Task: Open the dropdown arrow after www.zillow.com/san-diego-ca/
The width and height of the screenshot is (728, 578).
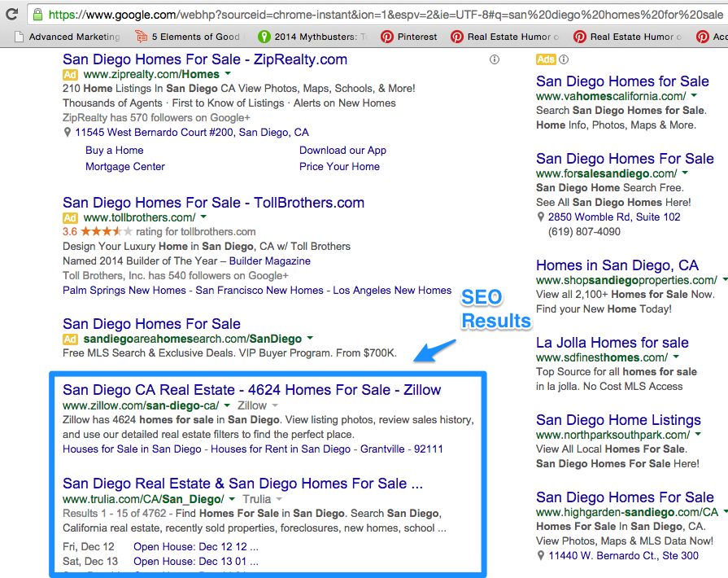Action: click(227, 405)
